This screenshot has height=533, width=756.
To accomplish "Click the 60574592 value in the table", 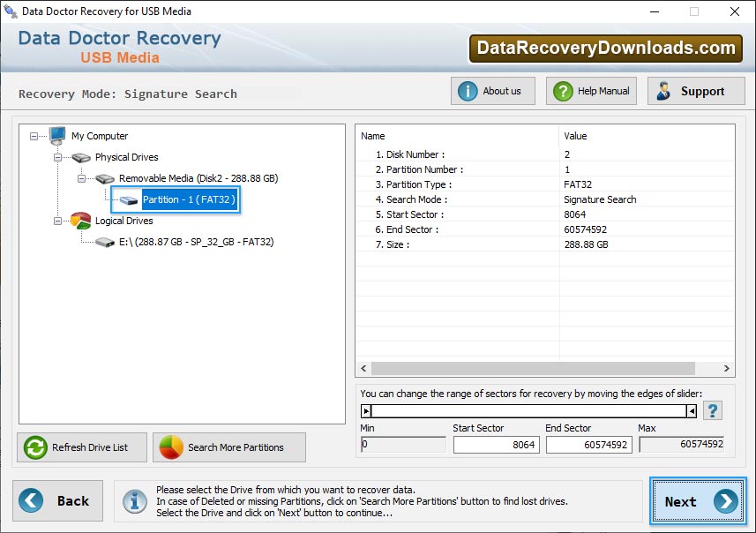I will click(x=586, y=229).
